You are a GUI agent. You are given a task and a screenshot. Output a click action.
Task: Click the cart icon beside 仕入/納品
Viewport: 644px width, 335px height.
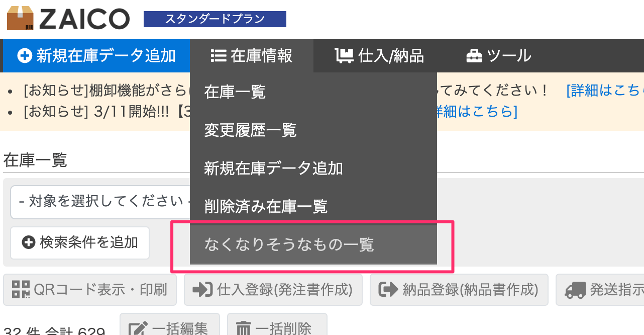(344, 56)
